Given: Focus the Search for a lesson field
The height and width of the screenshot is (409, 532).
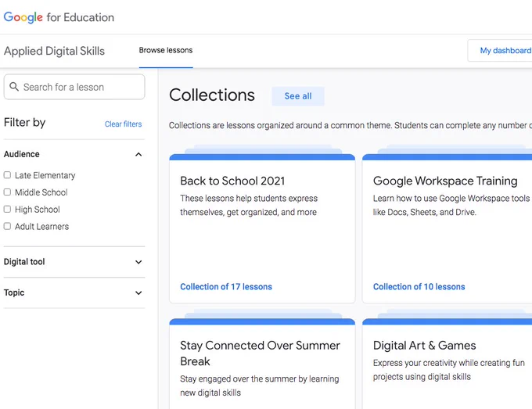Looking at the screenshot, I should point(74,87).
